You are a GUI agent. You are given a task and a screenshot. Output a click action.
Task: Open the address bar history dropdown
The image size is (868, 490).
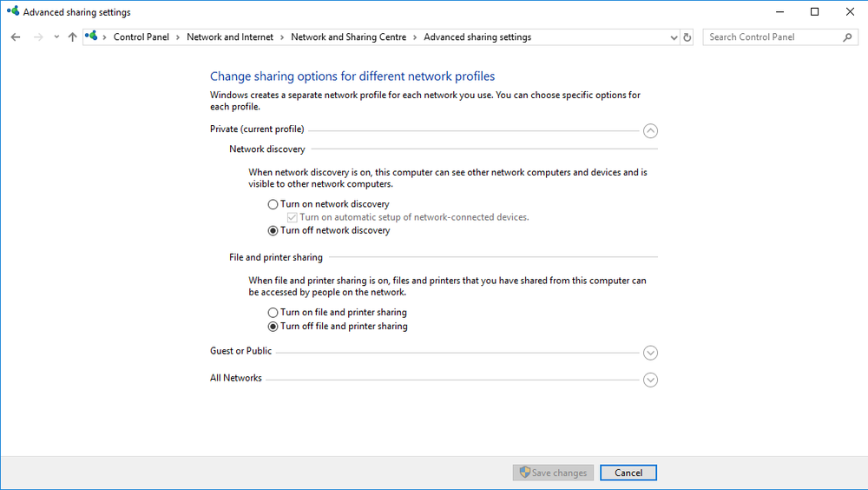tap(674, 37)
